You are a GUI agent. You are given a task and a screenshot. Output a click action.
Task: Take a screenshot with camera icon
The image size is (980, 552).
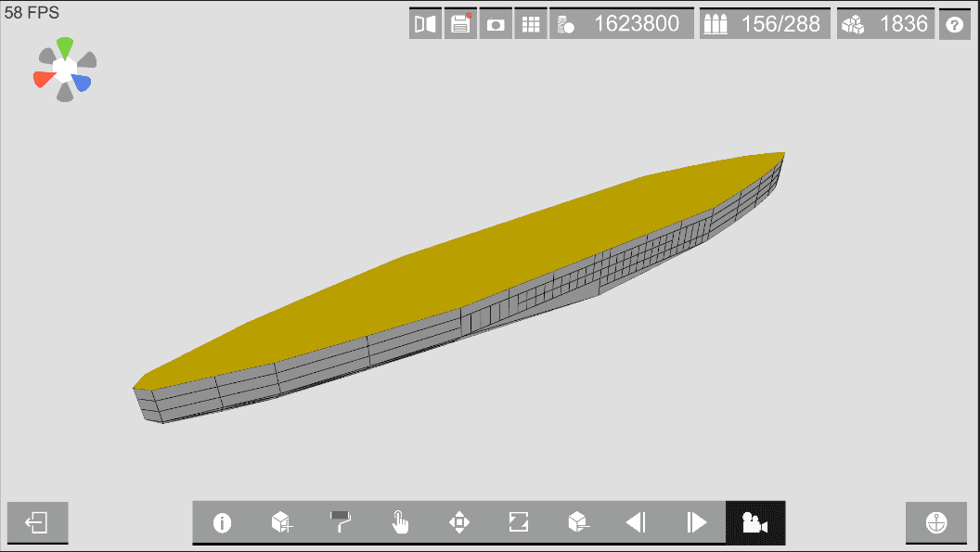496,24
